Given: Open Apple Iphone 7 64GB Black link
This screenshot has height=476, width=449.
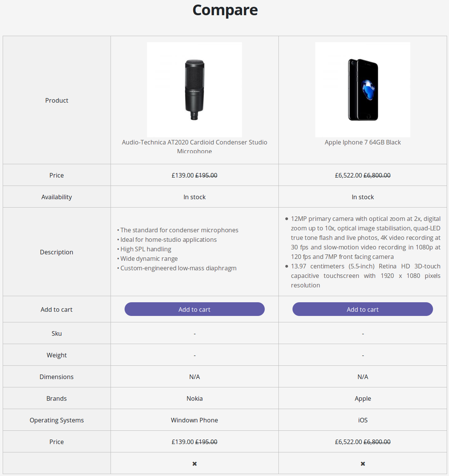Looking at the screenshot, I should 363,142.
